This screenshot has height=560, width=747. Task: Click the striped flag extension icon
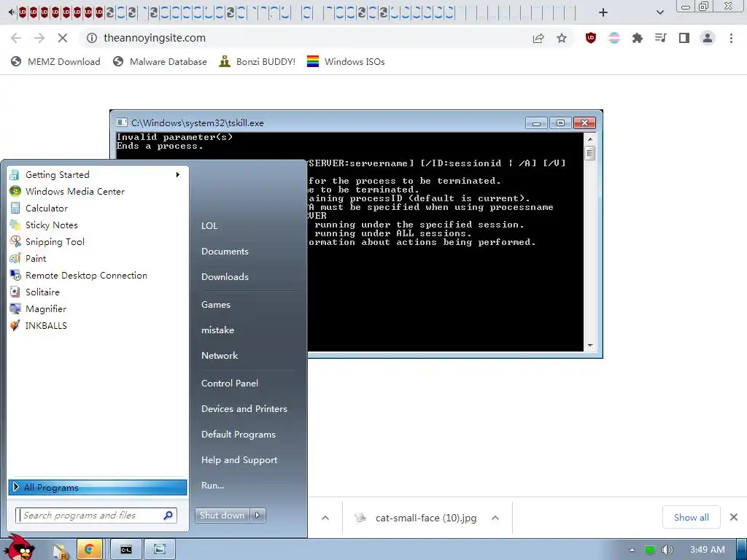[614, 38]
